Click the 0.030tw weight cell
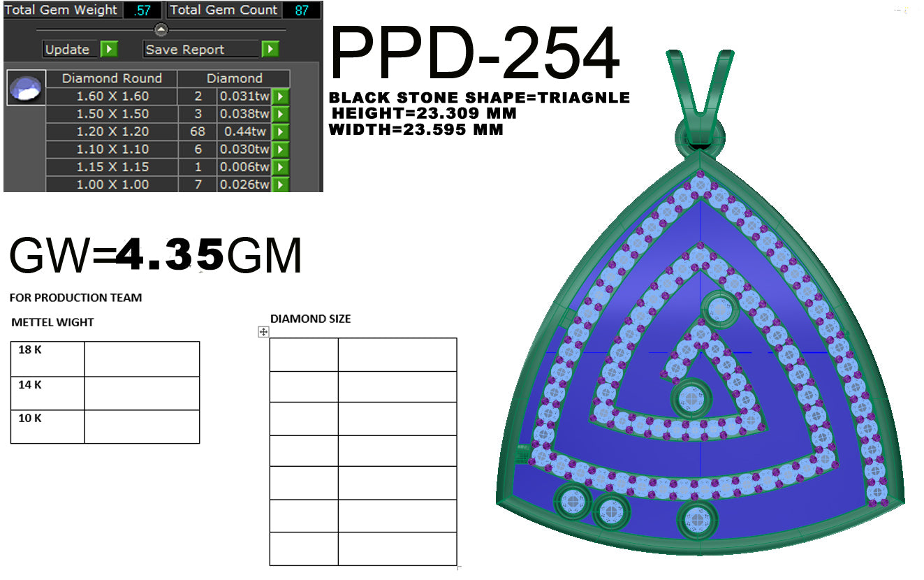The image size is (924, 580). pyautogui.click(x=245, y=150)
